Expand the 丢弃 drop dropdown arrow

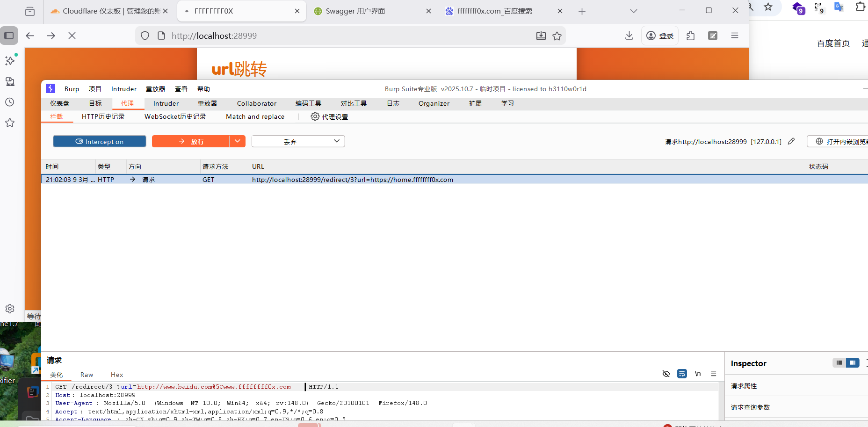pos(337,141)
